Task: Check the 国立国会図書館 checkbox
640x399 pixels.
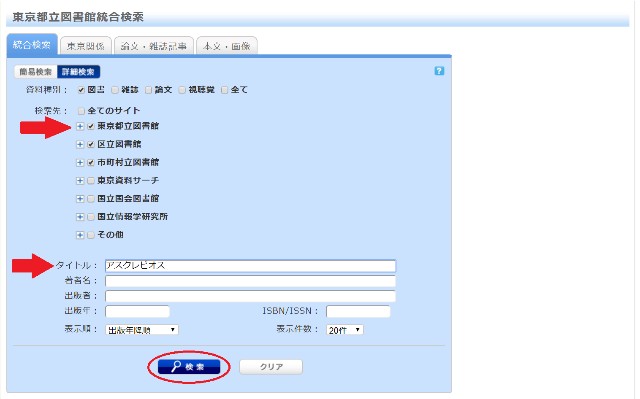Action: [x=91, y=199]
